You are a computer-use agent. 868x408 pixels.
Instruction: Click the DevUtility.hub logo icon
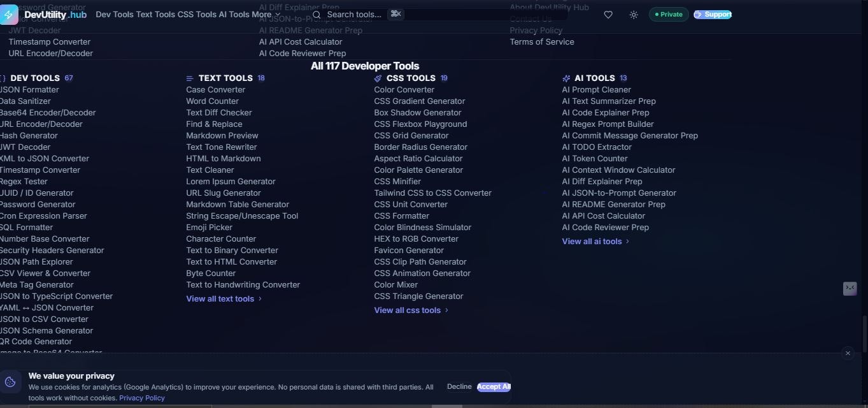9,14
